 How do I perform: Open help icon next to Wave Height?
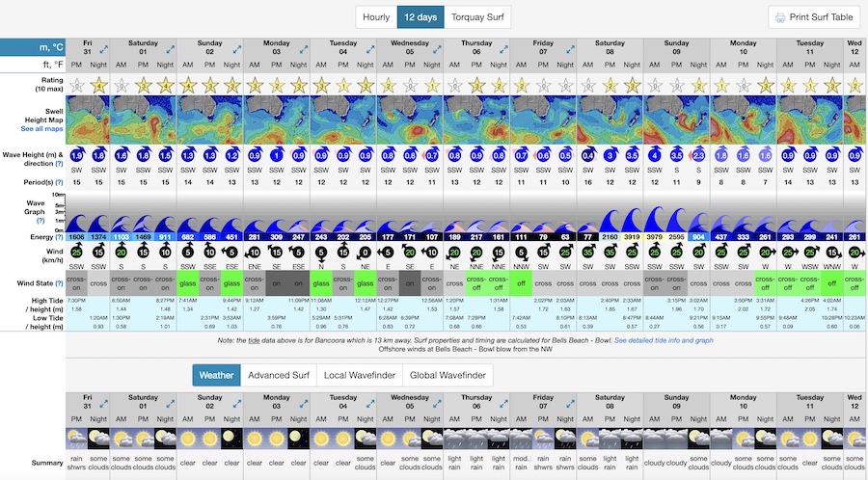[x=56, y=166]
